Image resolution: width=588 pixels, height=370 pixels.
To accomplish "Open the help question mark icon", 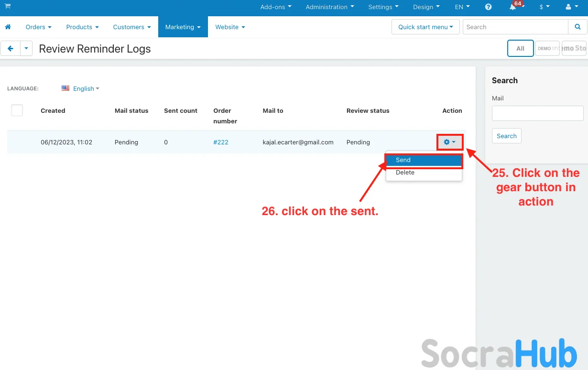I will tap(488, 7).
